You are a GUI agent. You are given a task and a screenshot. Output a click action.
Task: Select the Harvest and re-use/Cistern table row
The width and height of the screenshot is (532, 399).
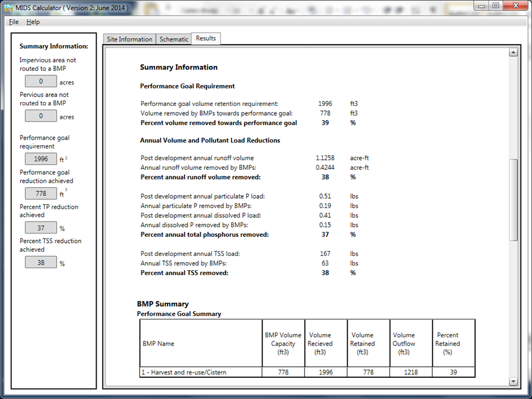(x=184, y=372)
